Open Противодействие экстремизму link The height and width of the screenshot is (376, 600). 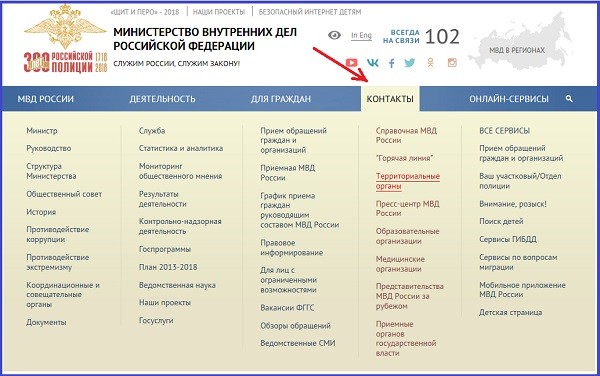tap(57, 262)
